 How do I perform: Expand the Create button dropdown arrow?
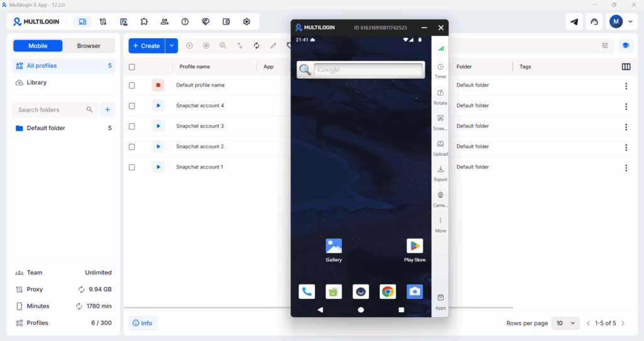point(172,46)
